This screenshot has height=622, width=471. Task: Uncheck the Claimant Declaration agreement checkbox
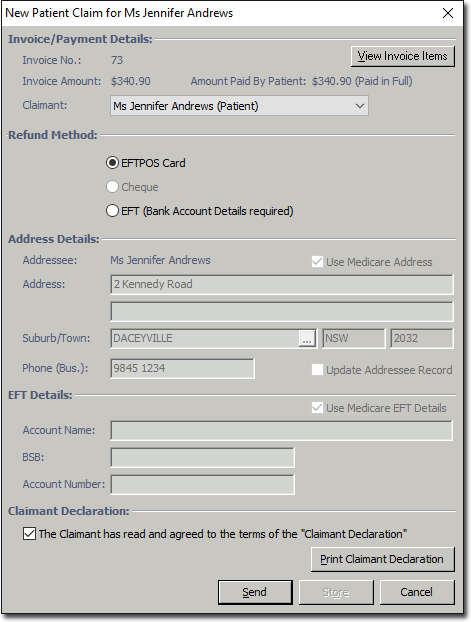[29, 534]
